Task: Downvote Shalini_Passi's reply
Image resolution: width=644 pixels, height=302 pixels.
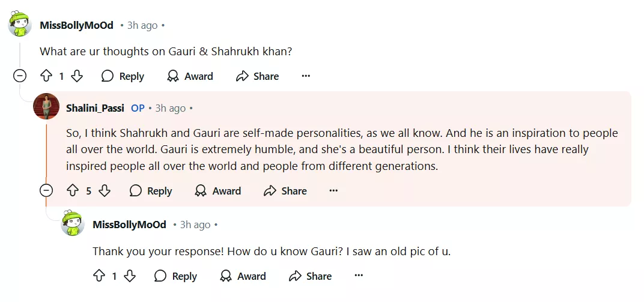Action: pos(105,191)
